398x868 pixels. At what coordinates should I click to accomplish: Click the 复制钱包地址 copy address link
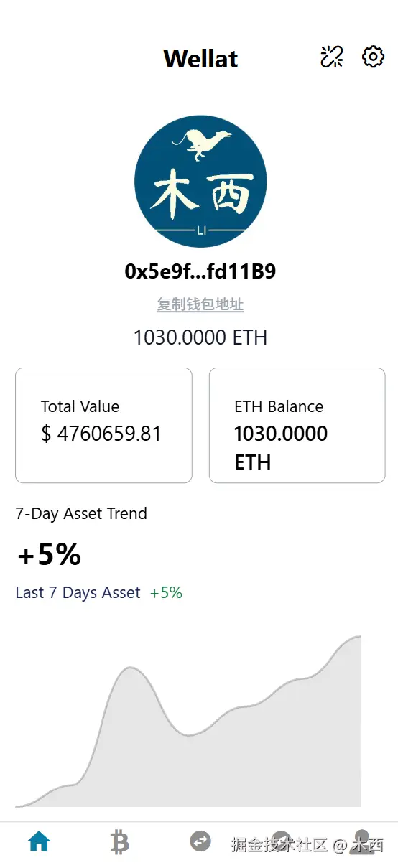pos(200,304)
